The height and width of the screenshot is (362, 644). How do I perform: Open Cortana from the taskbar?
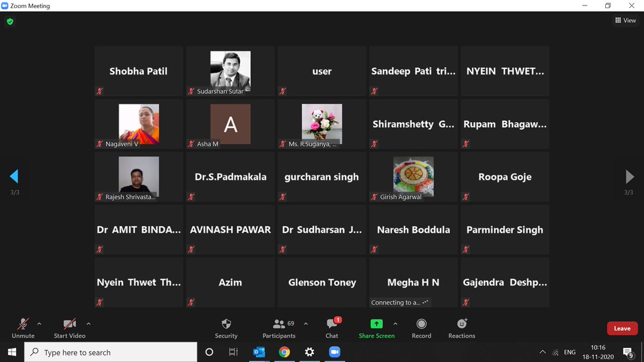[x=209, y=352]
